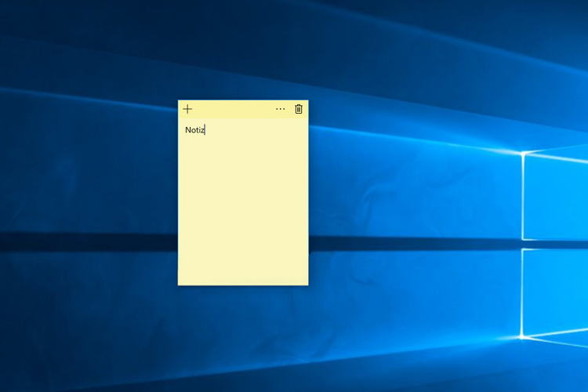Place cursor right after the "z" of Notiz
This screenshot has height=392, width=588.
pyautogui.click(x=205, y=130)
